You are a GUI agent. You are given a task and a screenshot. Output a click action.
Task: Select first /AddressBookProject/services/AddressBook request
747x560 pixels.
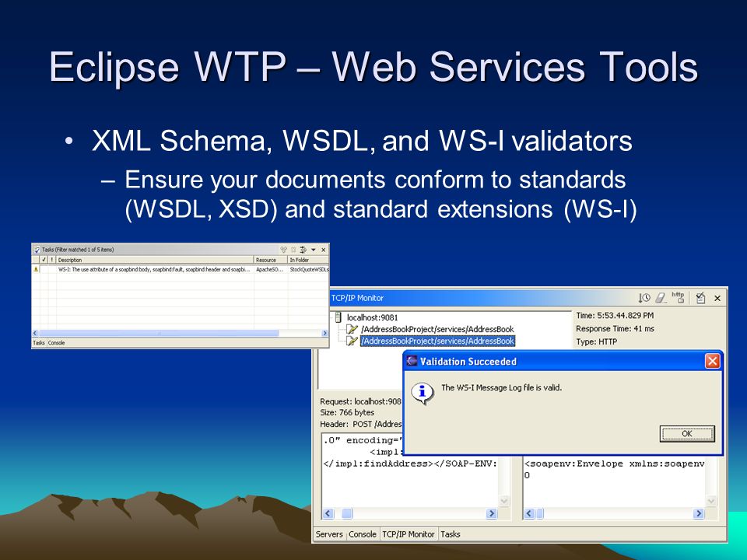click(437, 329)
